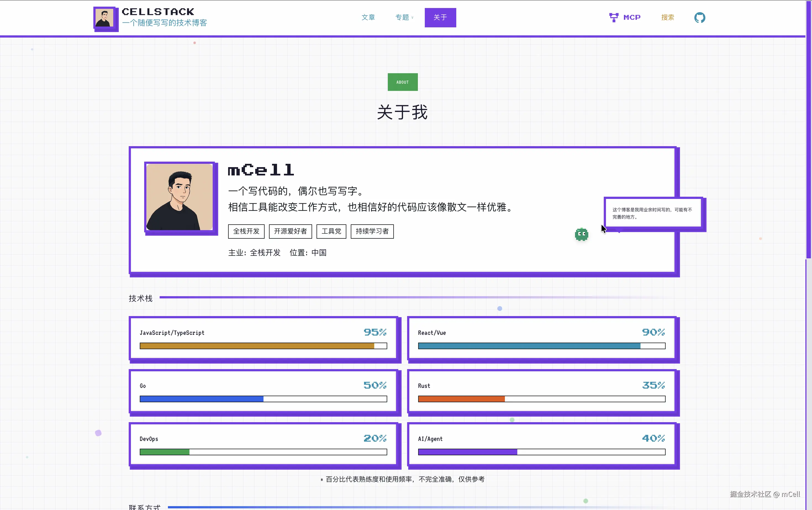Viewport: 812px width, 510px height.
Task: Click the JavaScript/TypeScript progress bar
Action: tap(263, 346)
